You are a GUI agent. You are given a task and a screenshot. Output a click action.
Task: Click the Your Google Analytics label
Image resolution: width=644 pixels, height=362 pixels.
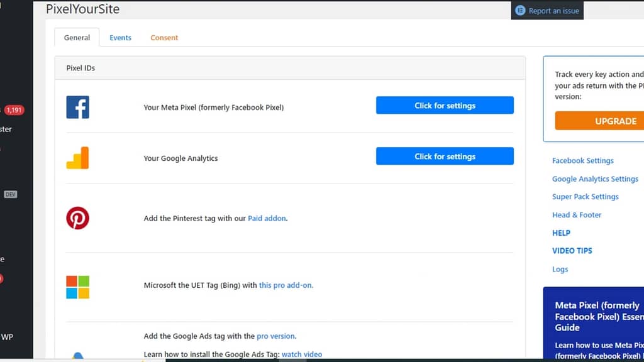pos(180,158)
